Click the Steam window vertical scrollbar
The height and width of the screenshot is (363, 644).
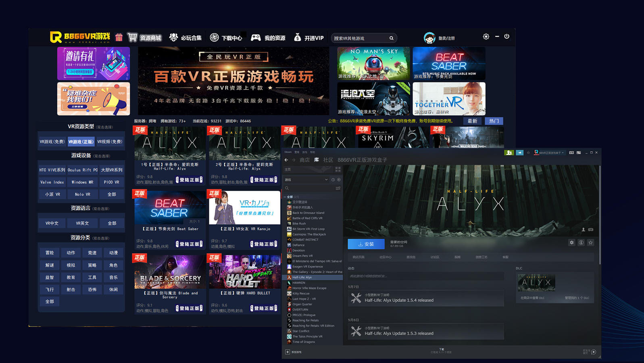point(600,215)
